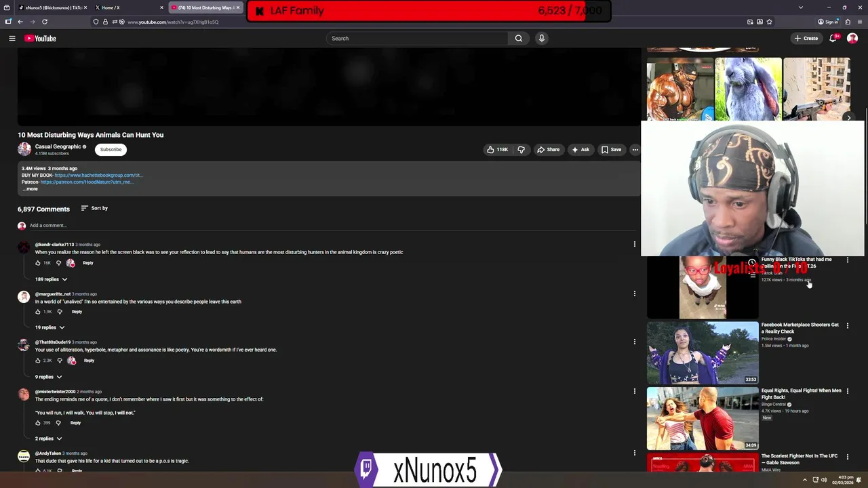
Task: Open list all tabs dropdown arrow
Action: click(801, 7)
